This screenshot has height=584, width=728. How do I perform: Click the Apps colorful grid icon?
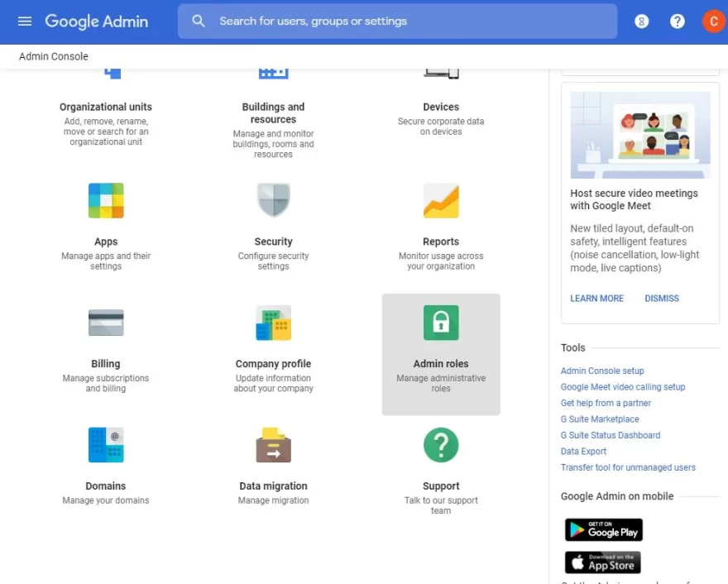pyautogui.click(x=106, y=200)
